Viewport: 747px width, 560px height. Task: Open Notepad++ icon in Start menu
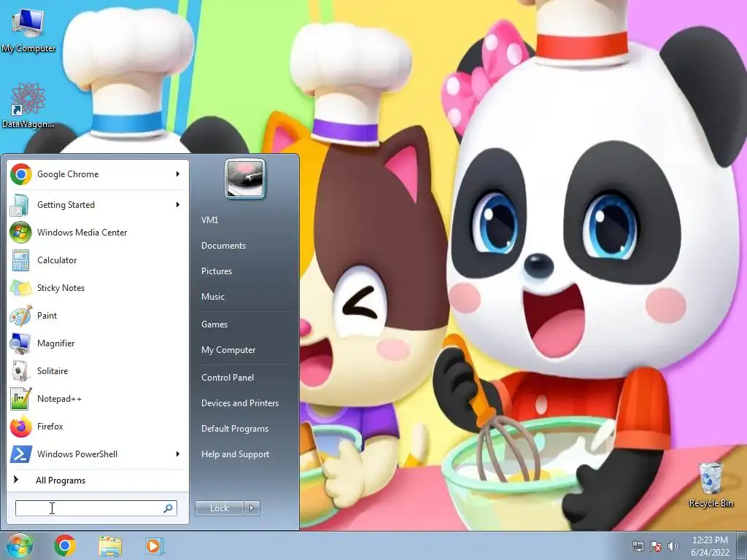point(20,399)
